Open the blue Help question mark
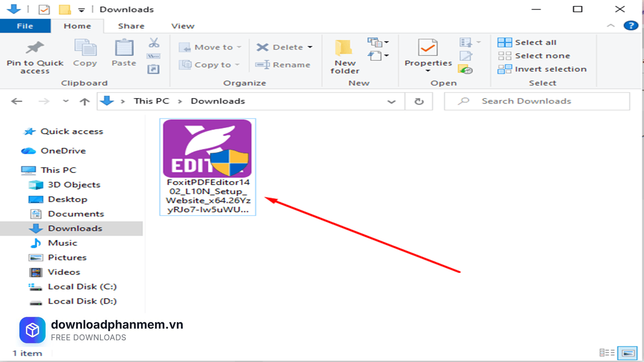This screenshot has height=362, width=644. (x=630, y=26)
